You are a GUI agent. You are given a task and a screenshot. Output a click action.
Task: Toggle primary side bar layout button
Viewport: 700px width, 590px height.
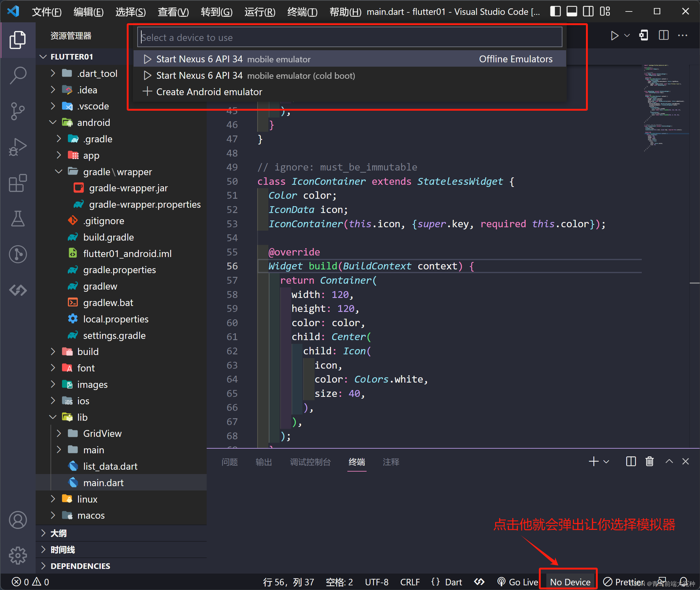(x=555, y=11)
